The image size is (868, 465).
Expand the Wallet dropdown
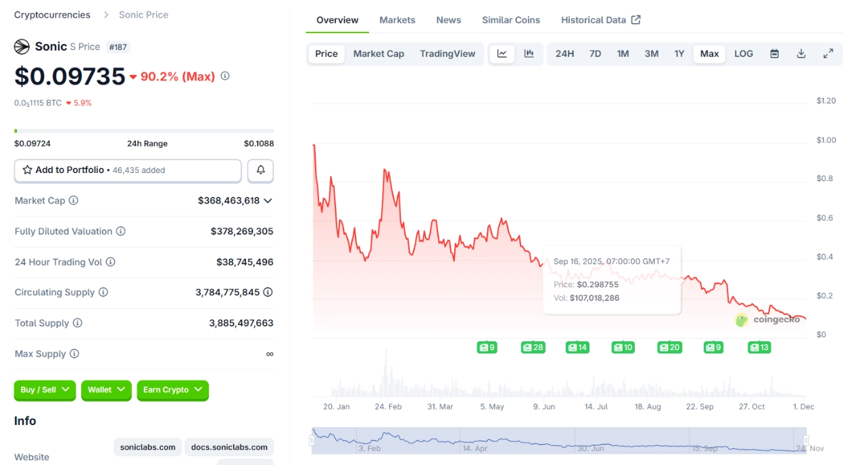point(106,390)
